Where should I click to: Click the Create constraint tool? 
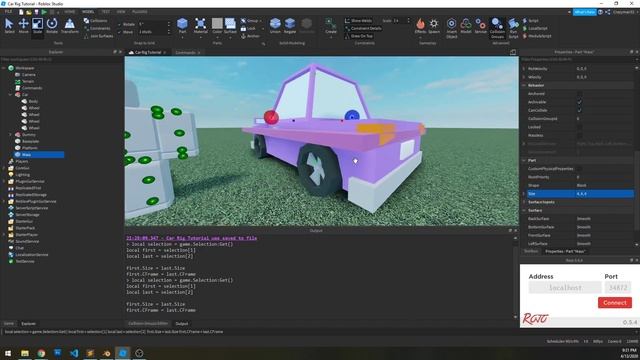coord(331,26)
